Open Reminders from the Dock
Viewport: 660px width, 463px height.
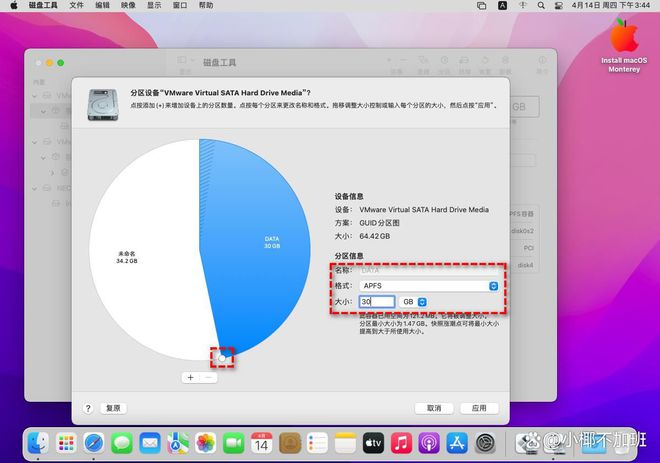317,443
